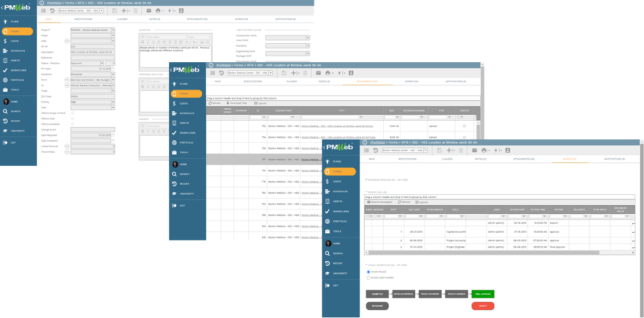
Task: Click Download Files in attachments toolbar
Action: (237, 103)
